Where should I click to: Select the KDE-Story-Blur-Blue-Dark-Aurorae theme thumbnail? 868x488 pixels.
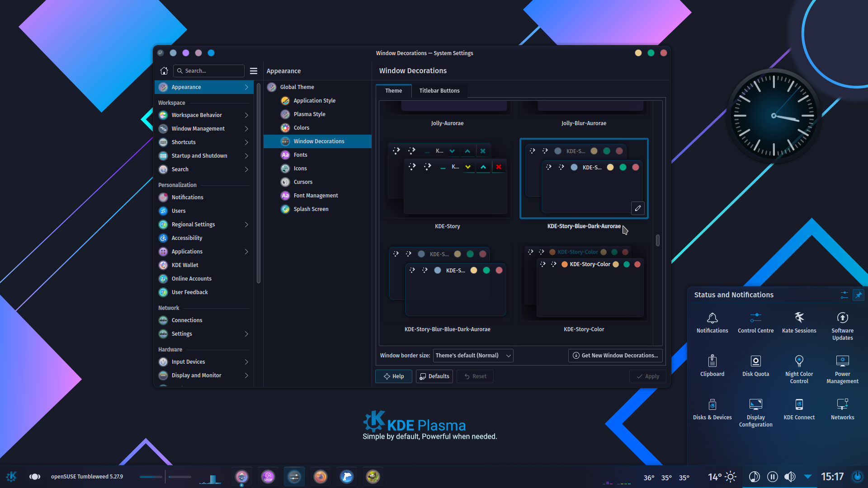tap(448, 282)
